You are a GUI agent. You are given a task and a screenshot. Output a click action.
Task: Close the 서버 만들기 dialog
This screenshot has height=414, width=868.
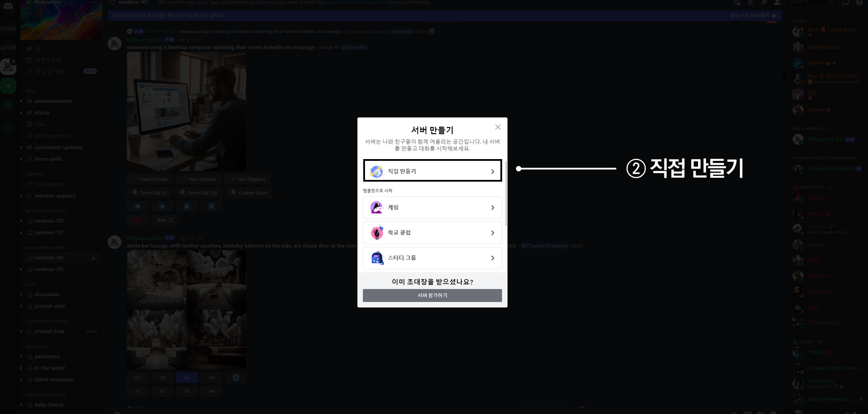pos(498,127)
